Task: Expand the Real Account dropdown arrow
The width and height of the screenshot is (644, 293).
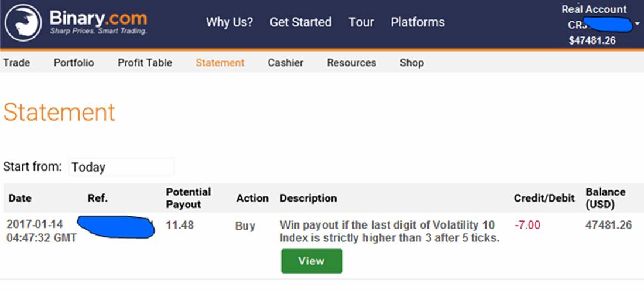Action: 636,25
